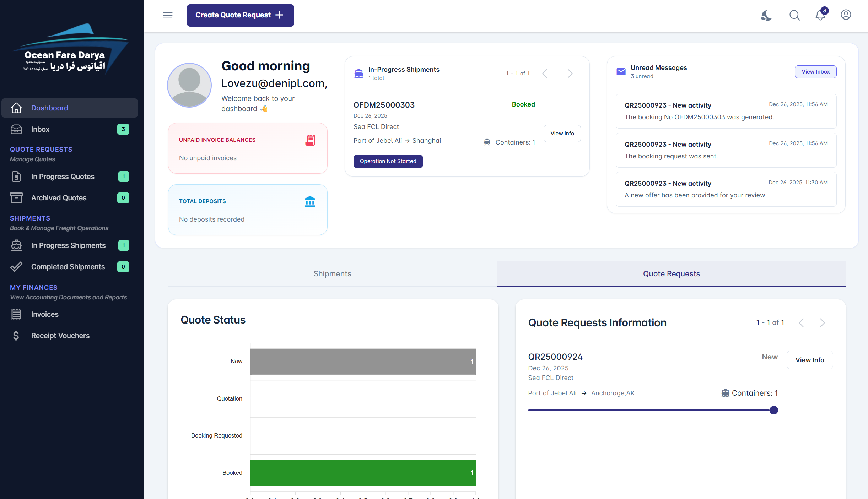The width and height of the screenshot is (868, 499).
Task: Go to next in-progress shipments page
Action: point(570,74)
